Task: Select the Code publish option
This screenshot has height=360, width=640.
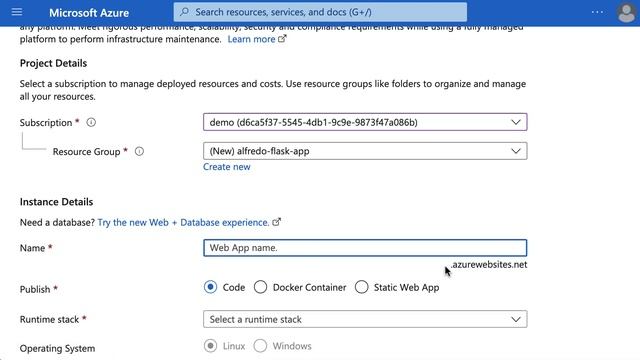Action: pos(210,287)
